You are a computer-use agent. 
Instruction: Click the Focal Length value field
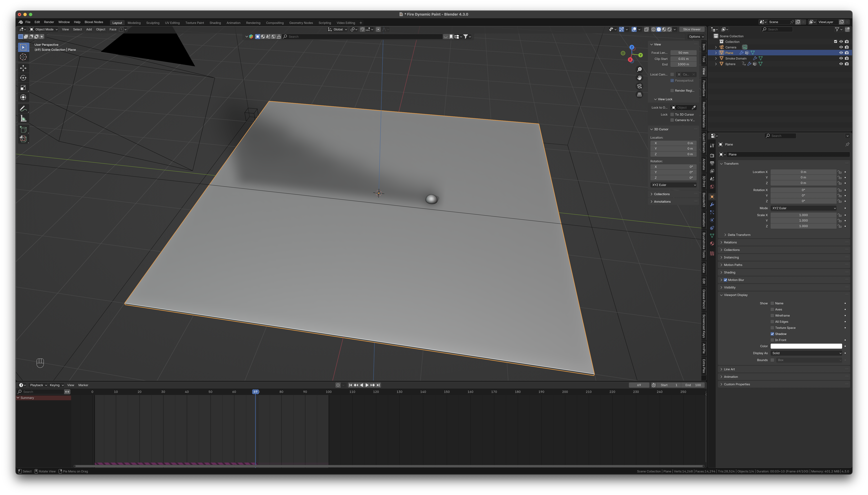pyautogui.click(x=683, y=53)
